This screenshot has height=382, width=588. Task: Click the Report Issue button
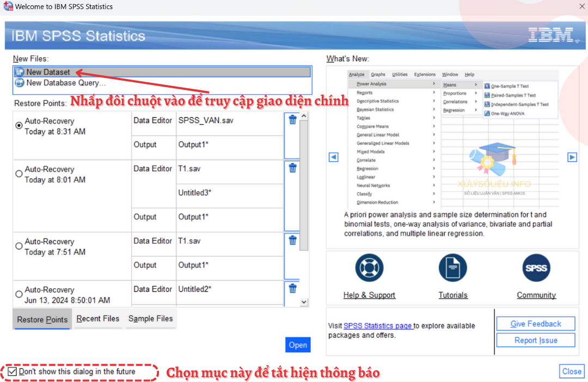(536, 341)
